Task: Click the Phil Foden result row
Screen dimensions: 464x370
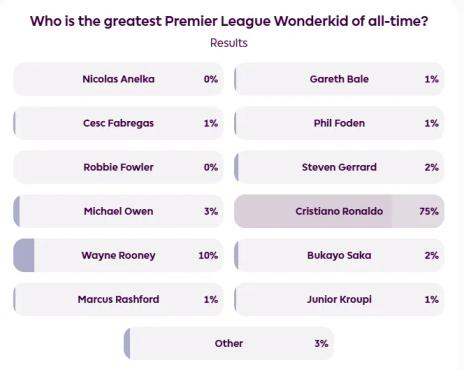Action: pos(339,123)
